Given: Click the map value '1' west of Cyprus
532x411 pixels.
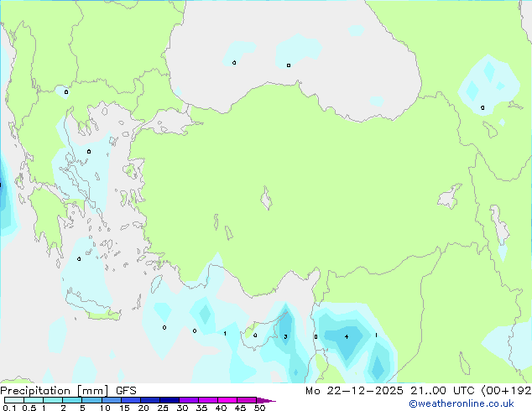Looking at the screenshot, I should [x=225, y=334].
